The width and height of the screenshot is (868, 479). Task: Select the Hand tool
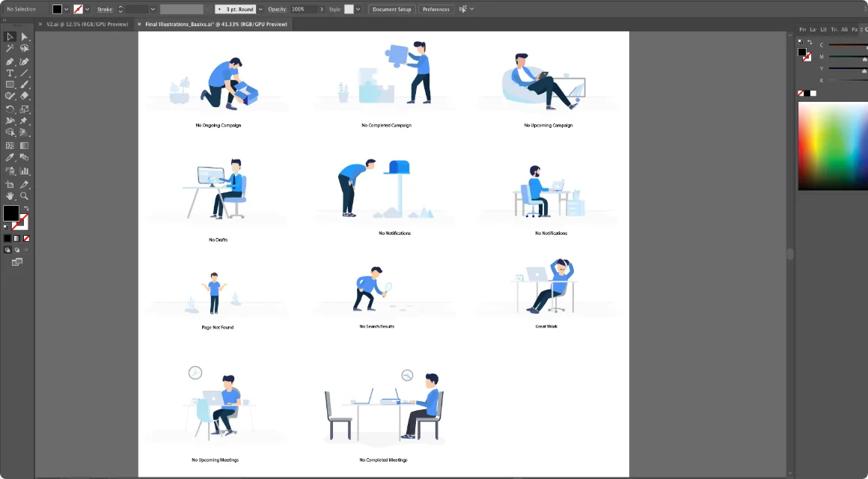(x=10, y=196)
